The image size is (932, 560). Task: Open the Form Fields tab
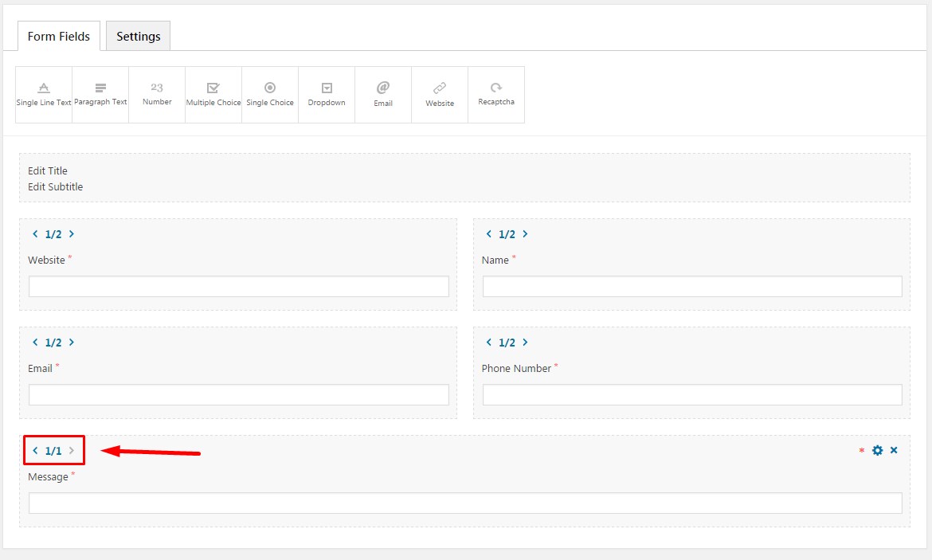pos(59,36)
